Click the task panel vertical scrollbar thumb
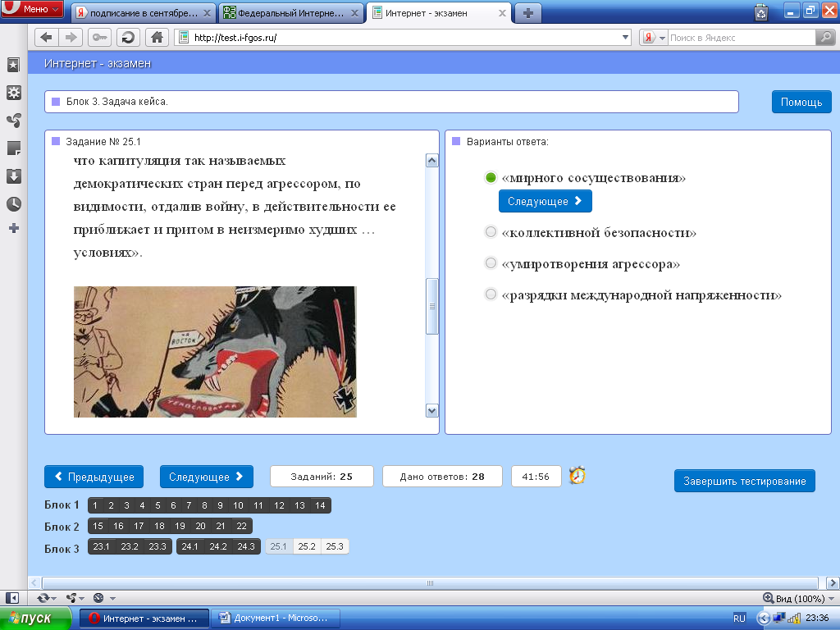The height and width of the screenshot is (630, 840). [x=431, y=307]
